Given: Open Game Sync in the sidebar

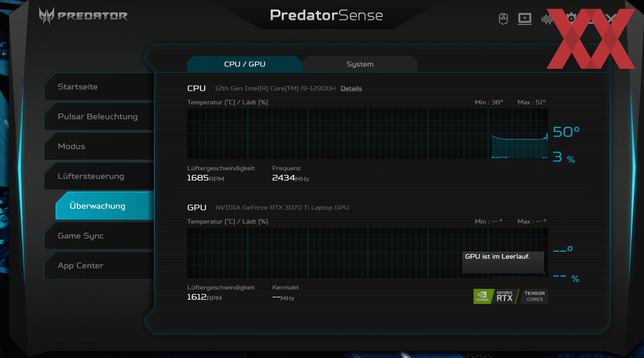Looking at the screenshot, I should pos(99,236).
